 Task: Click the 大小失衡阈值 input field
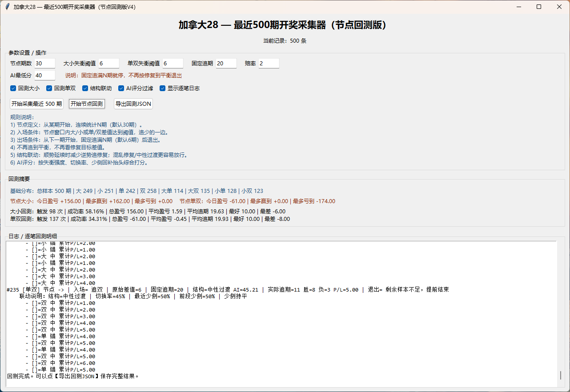(x=108, y=64)
